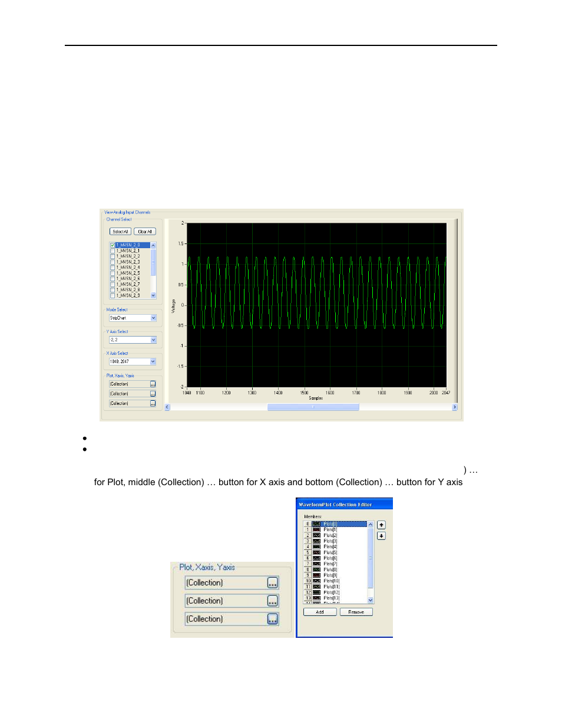Check channel 1_MVSN_2_7

pyautogui.click(x=113, y=285)
